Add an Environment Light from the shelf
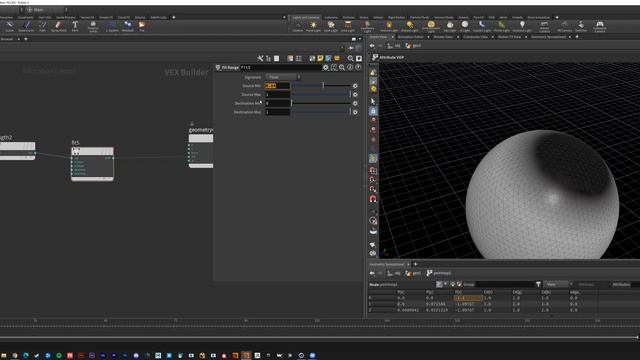 coord(431,27)
